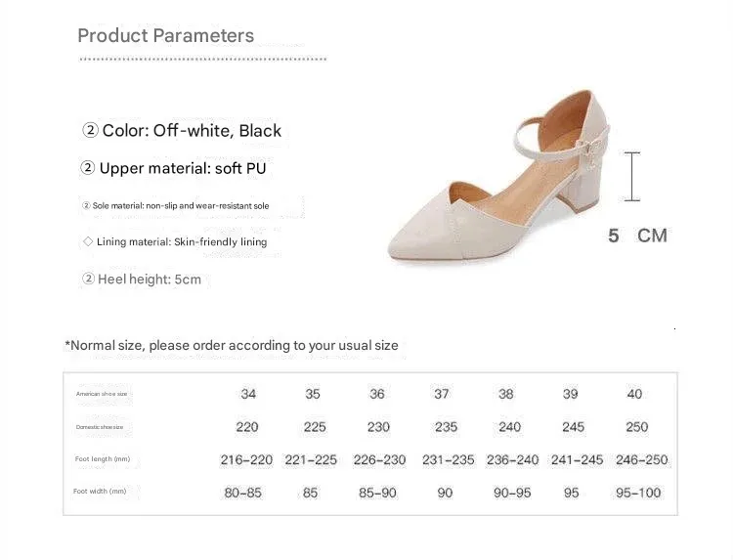The width and height of the screenshot is (733, 560).
Task: Click the diamond bullet before Lining material
Action: (x=88, y=241)
